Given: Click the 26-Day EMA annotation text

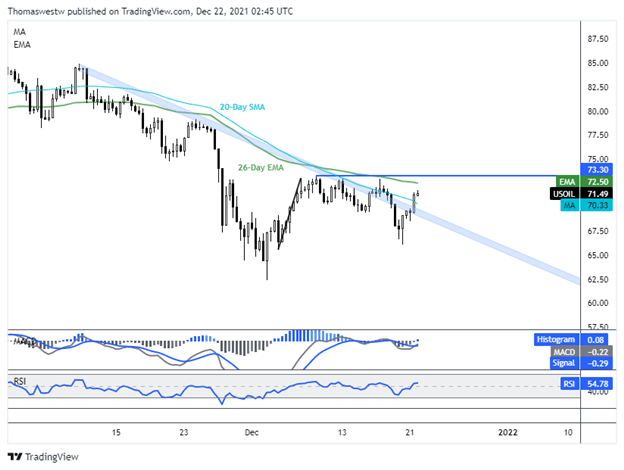Looking at the screenshot, I should pyautogui.click(x=263, y=167).
